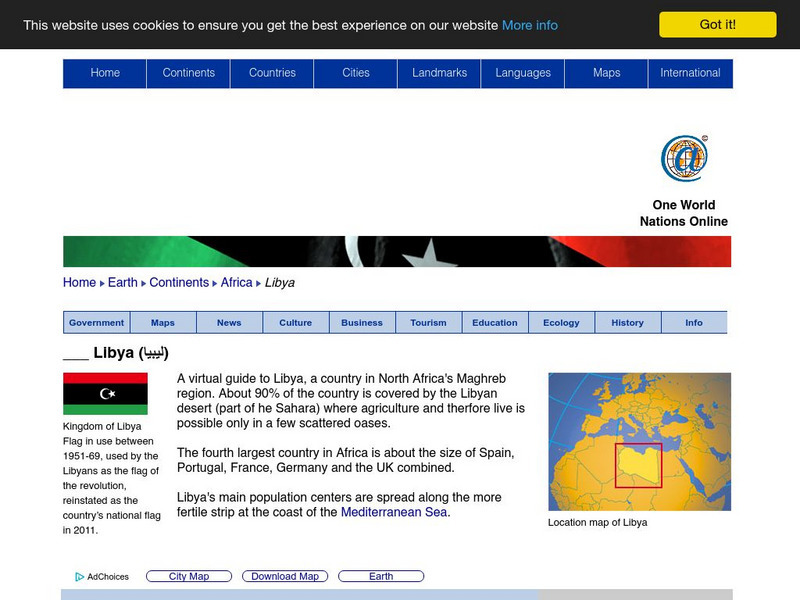Open the Cities navigation item
Screen dimensions: 800x600
356,72
